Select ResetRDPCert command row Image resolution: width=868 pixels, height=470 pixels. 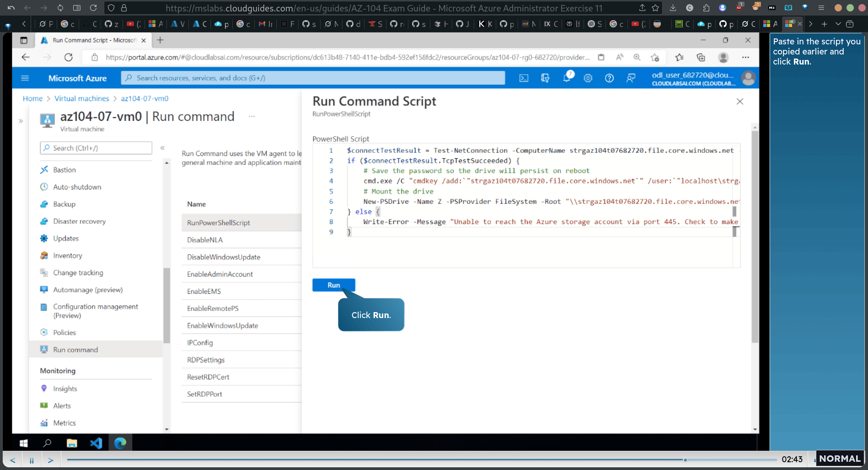point(241,377)
